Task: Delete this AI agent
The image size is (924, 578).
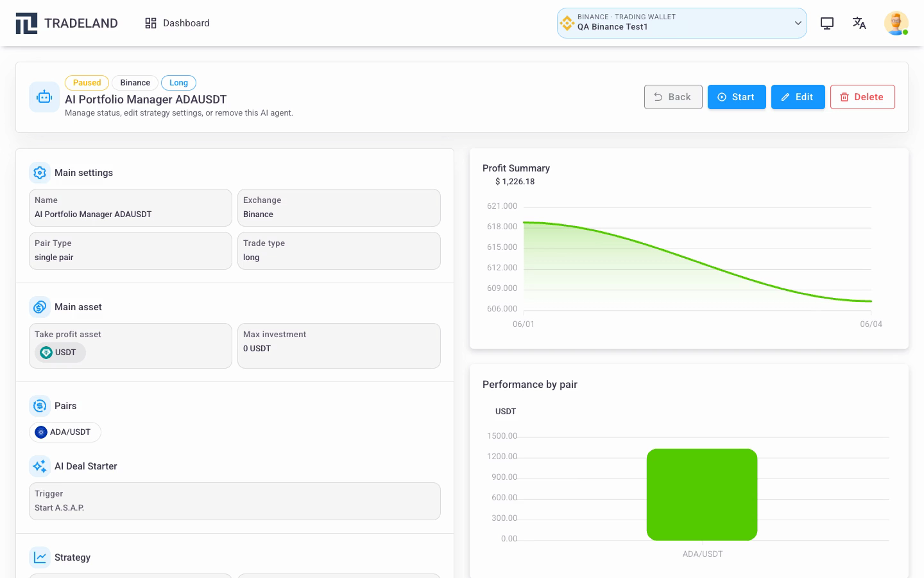Action: (x=862, y=97)
